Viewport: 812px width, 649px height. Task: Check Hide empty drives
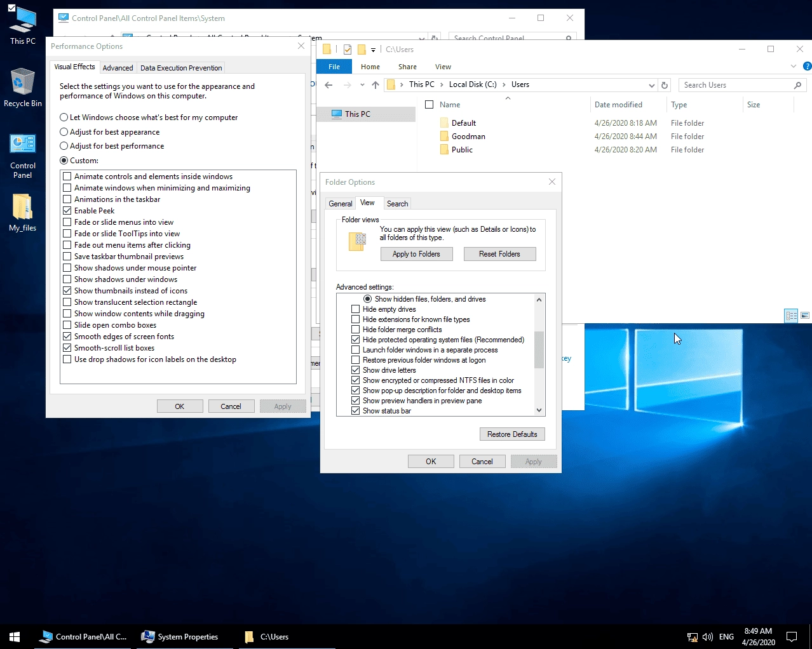[x=355, y=309]
